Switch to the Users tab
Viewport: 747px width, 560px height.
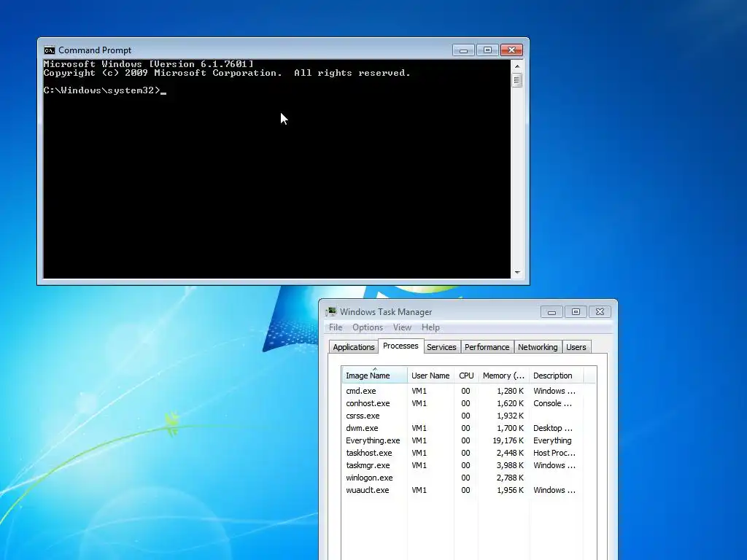pyautogui.click(x=576, y=347)
